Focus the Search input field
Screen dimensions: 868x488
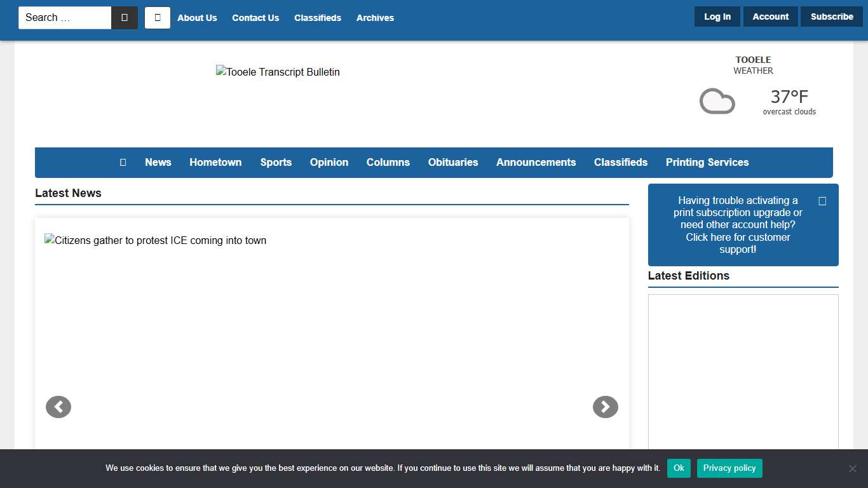coord(65,18)
